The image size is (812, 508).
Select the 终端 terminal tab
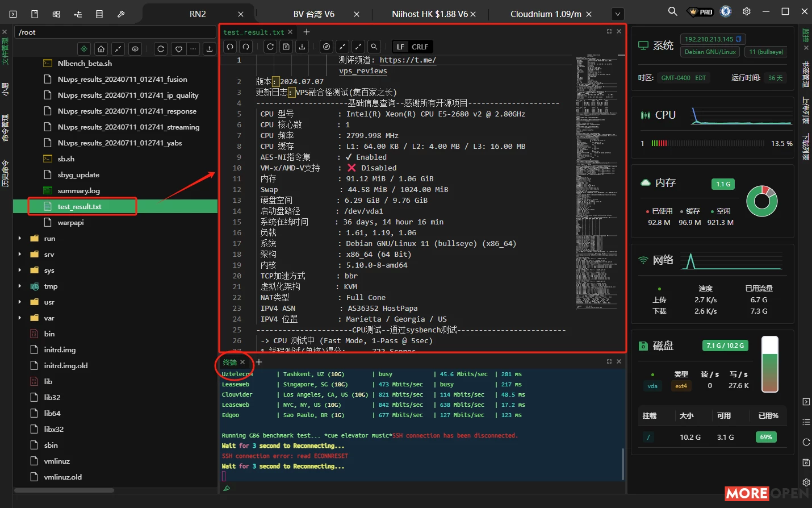pyautogui.click(x=231, y=362)
